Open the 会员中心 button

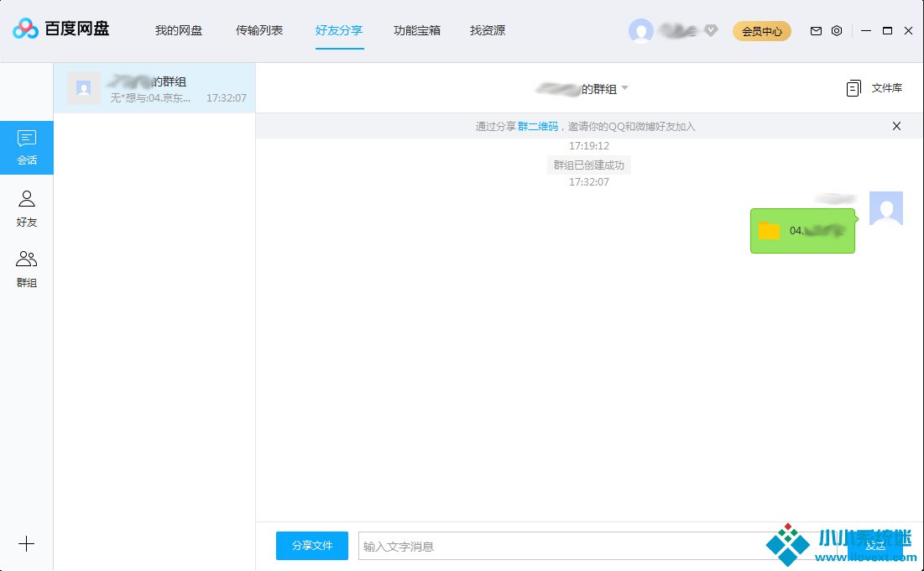(762, 31)
